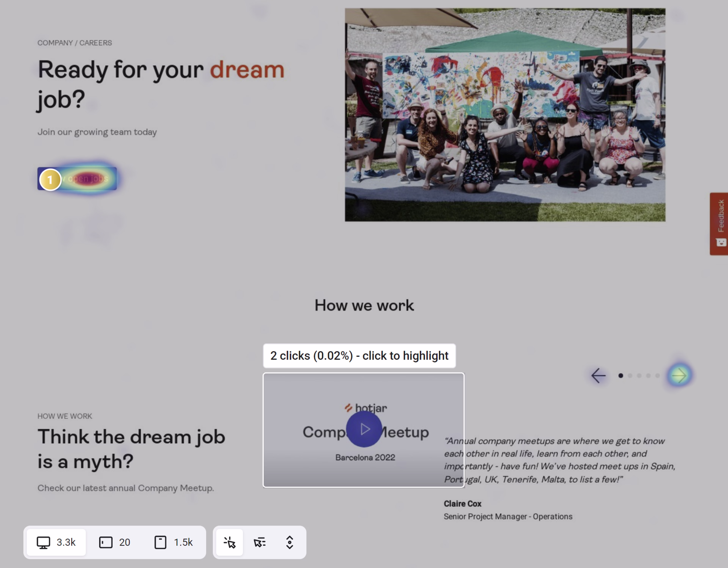728x568 pixels.
Task: Switch to the move heatmap mode
Action: (259, 542)
